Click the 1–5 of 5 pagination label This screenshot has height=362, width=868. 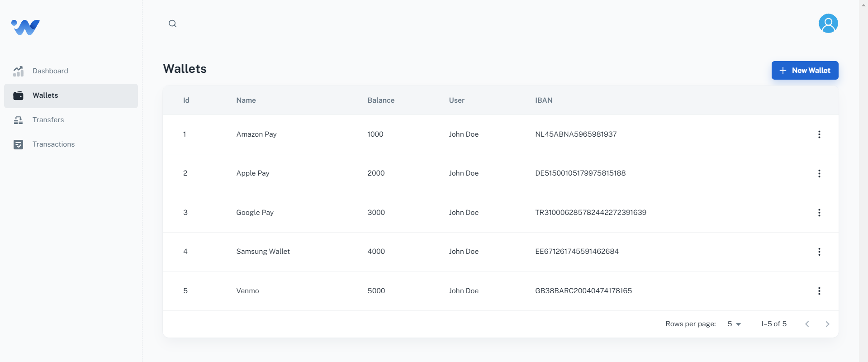tap(773, 324)
